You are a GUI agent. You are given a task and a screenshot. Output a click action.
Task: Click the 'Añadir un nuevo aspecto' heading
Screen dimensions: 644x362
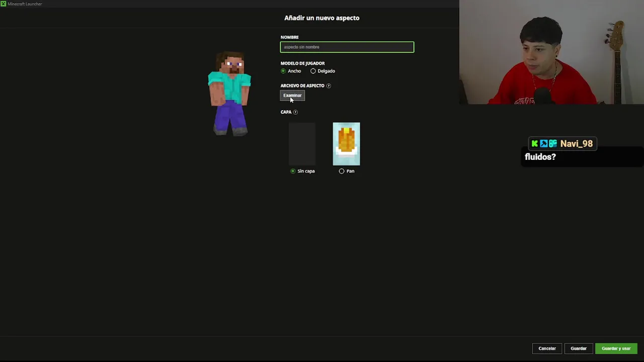[x=322, y=18]
